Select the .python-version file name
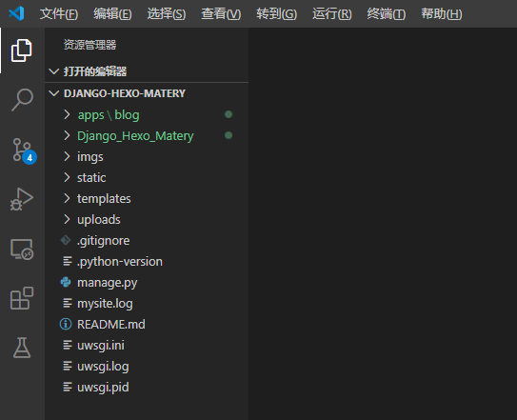 pyautogui.click(x=120, y=262)
